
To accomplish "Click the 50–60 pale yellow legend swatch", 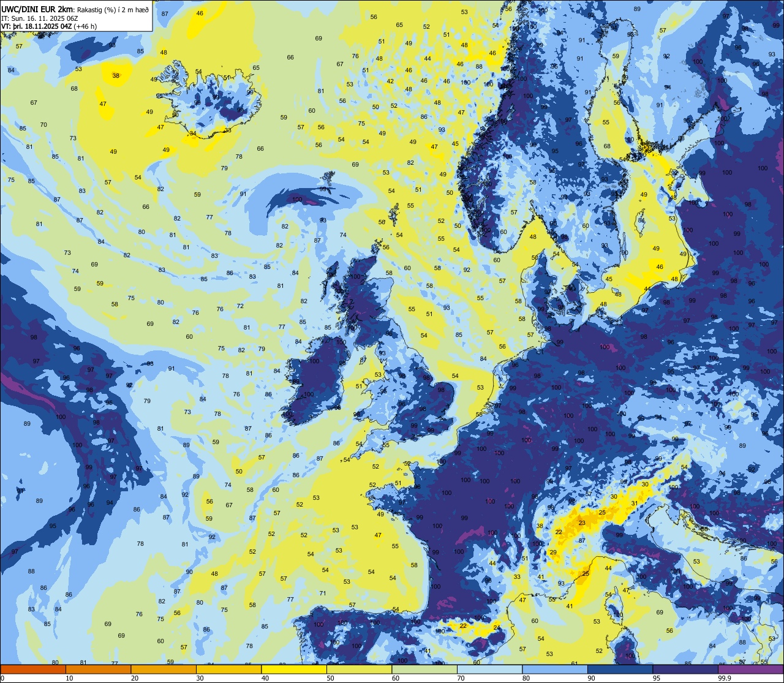I will 359,670.
